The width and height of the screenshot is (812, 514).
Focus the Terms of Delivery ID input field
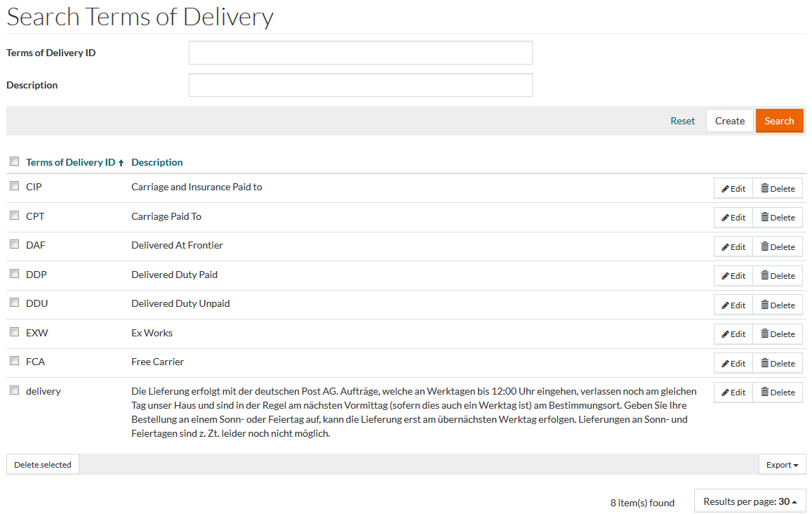coord(360,53)
